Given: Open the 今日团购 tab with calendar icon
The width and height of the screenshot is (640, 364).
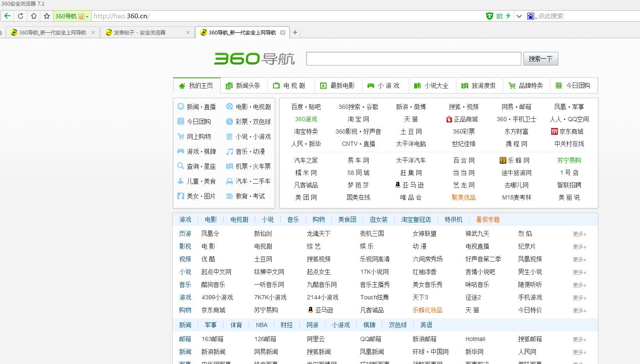Looking at the screenshot, I should tap(574, 85).
